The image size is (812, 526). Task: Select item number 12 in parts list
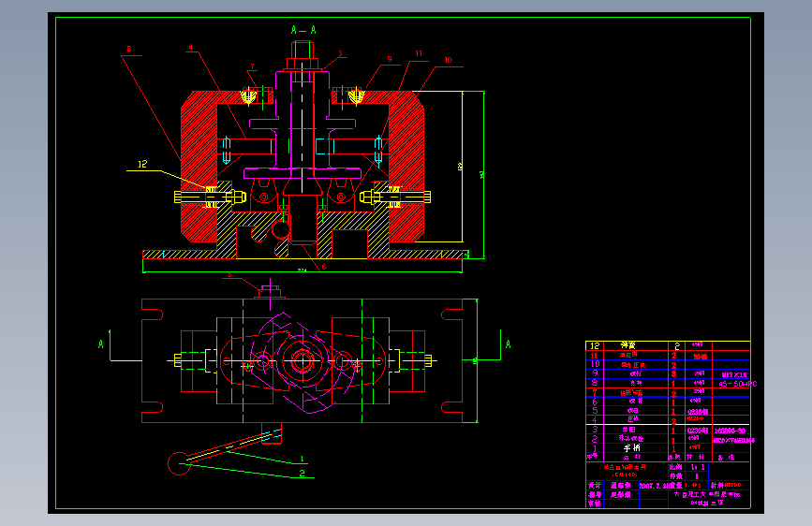tap(595, 346)
